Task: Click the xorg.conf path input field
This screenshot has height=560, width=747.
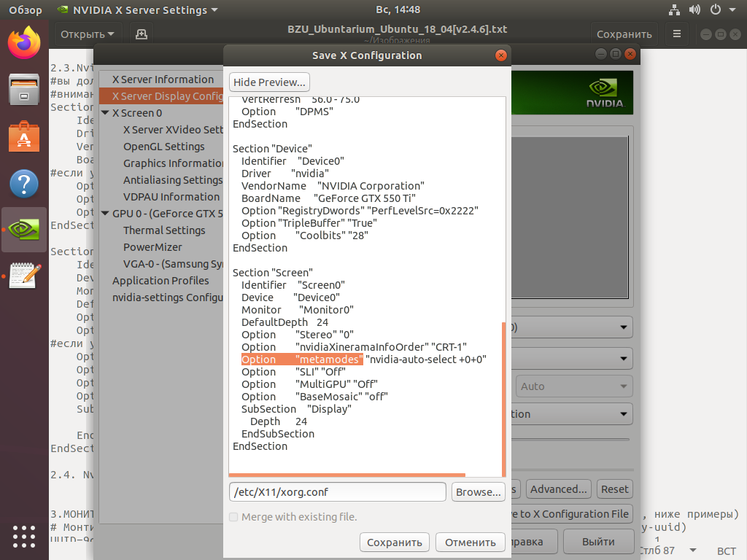Action: (337, 492)
